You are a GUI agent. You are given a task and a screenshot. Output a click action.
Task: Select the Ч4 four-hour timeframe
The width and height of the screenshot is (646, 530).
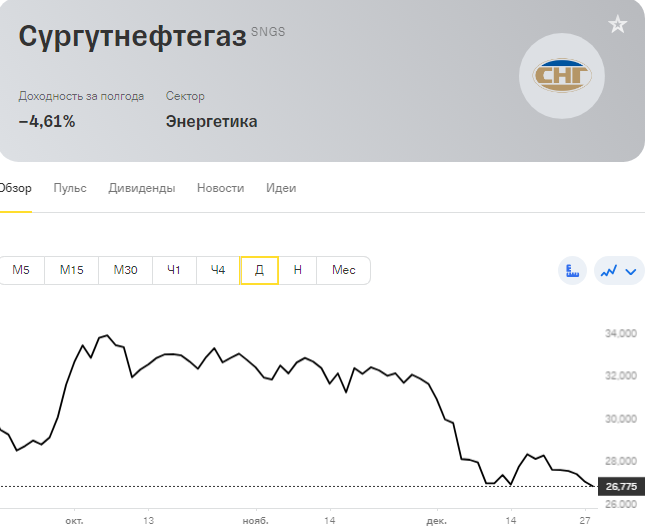click(218, 270)
